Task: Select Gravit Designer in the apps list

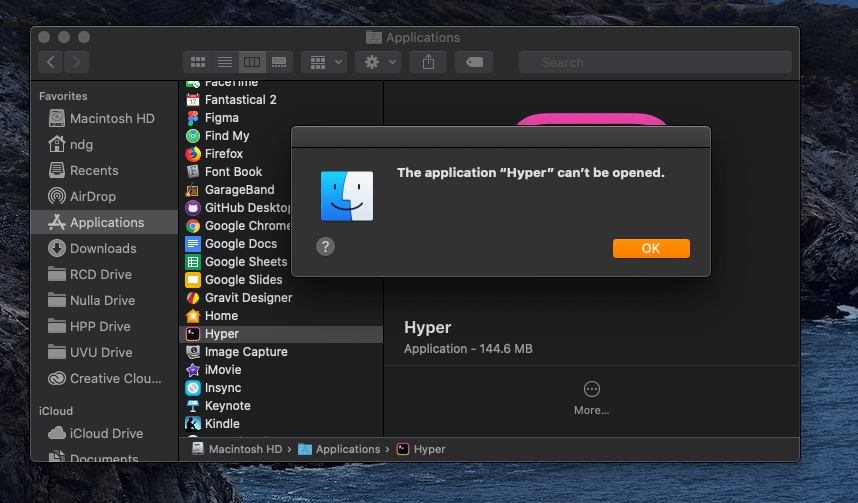Action: [x=281, y=298]
